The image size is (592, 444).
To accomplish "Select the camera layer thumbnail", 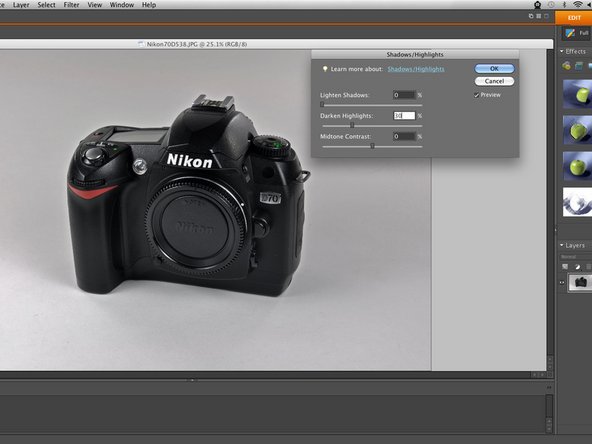I will (x=580, y=282).
